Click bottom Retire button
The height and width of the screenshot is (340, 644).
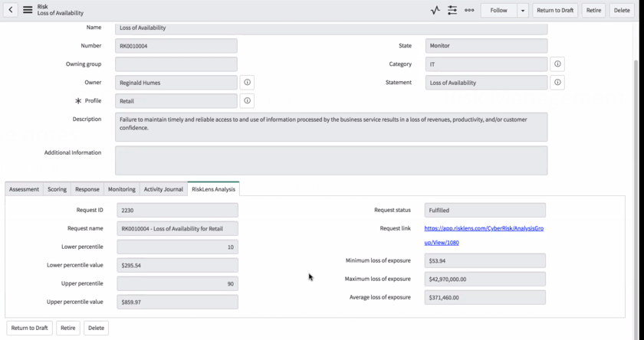click(x=67, y=328)
